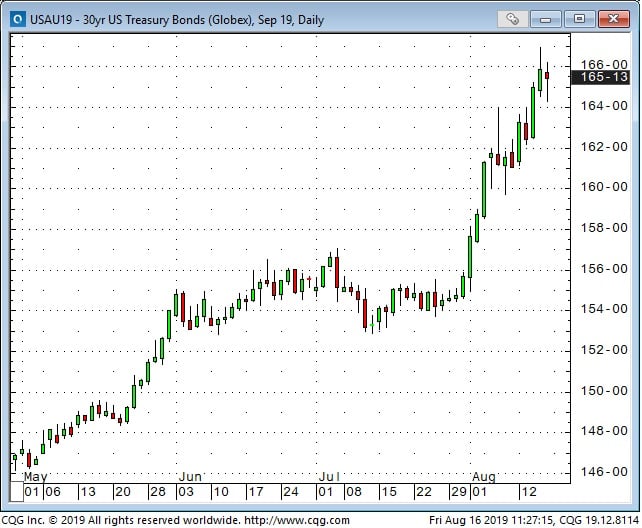Click the 03 date label under Jun
The image size is (642, 528).
coord(186,492)
